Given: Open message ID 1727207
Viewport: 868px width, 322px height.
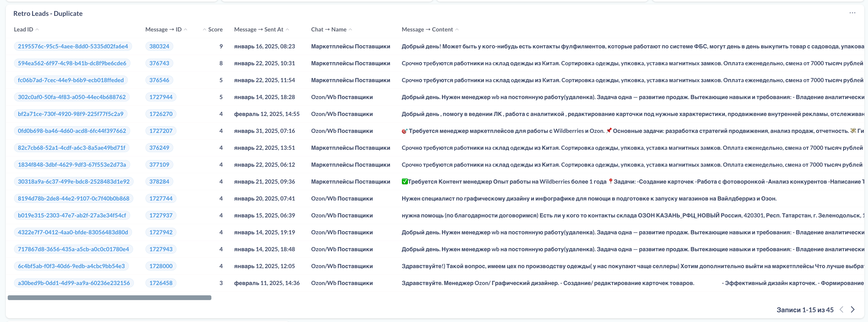Looking at the screenshot, I should 161,130.
